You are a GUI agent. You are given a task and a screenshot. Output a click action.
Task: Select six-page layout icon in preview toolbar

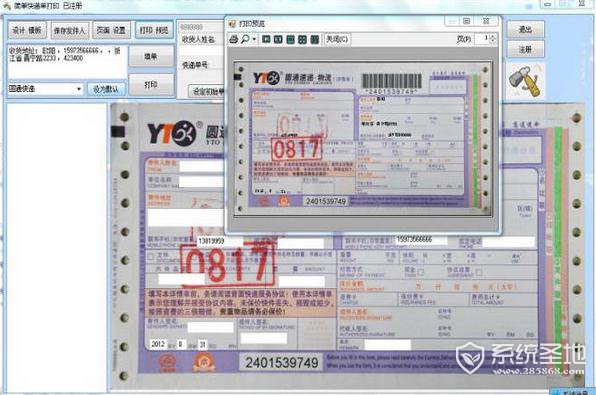coord(314,39)
